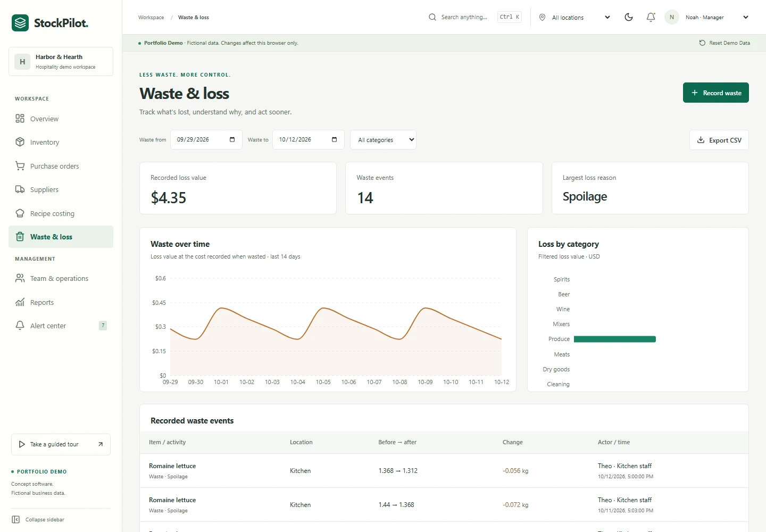This screenshot has height=532, width=766.
Task: Open the Suppliers truck icon
Action: tap(20, 189)
